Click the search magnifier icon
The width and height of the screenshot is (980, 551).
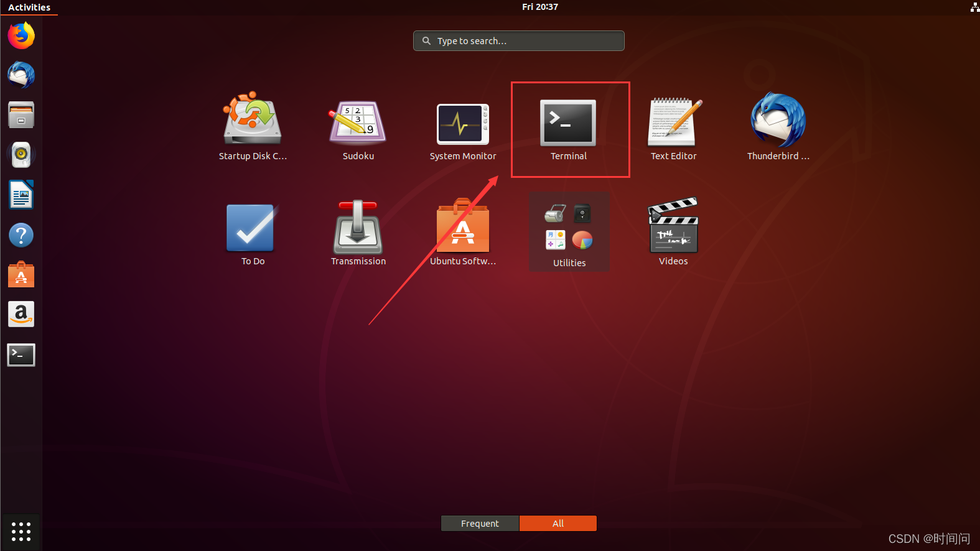pyautogui.click(x=426, y=40)
